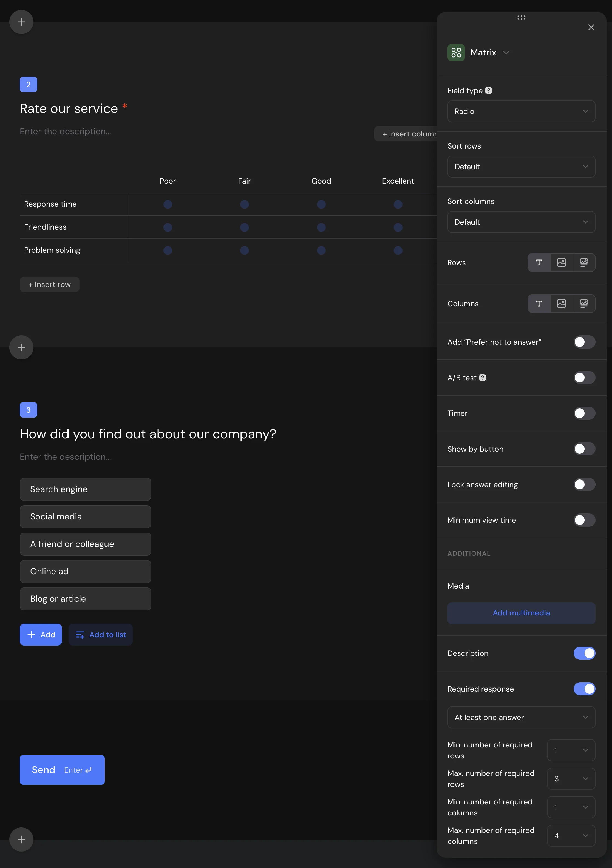Open the Matrix type chevron dropdown
This screenshot has height=868, width=612.
[506, 53]
